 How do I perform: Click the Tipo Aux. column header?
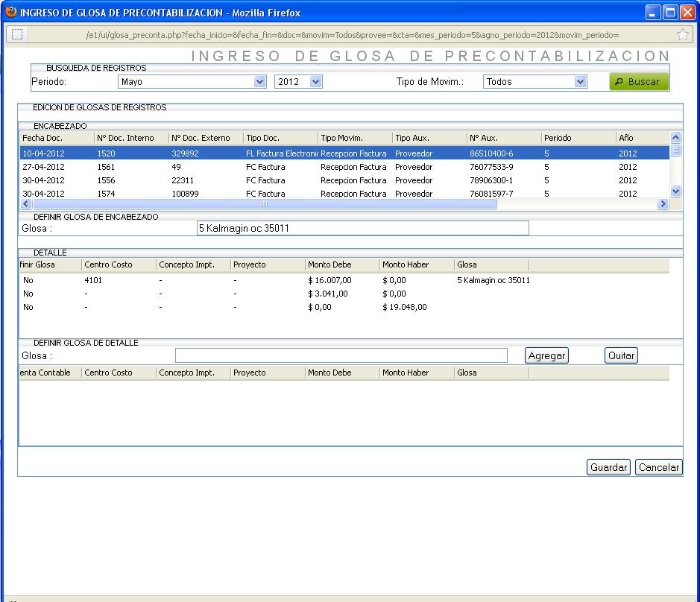click(429, 138)
